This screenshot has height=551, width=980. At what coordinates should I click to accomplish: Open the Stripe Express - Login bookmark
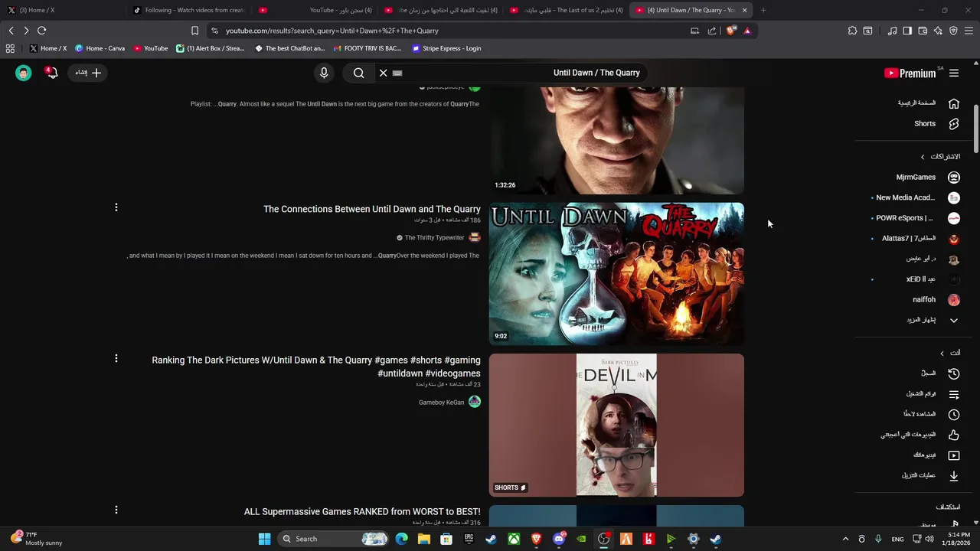coord(446,48)
